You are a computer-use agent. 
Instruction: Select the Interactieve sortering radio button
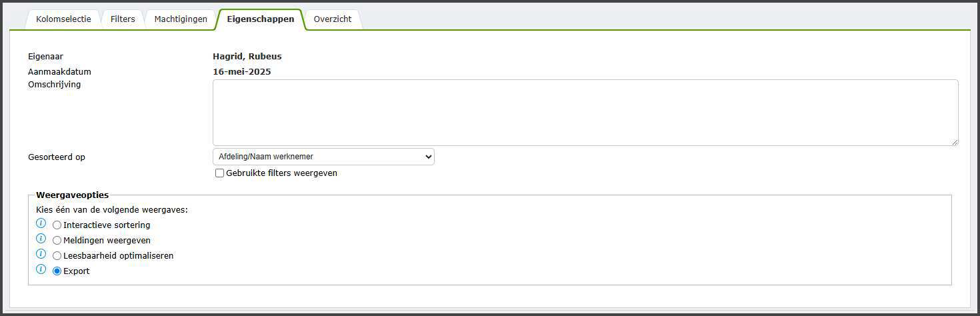click(57, 225)
